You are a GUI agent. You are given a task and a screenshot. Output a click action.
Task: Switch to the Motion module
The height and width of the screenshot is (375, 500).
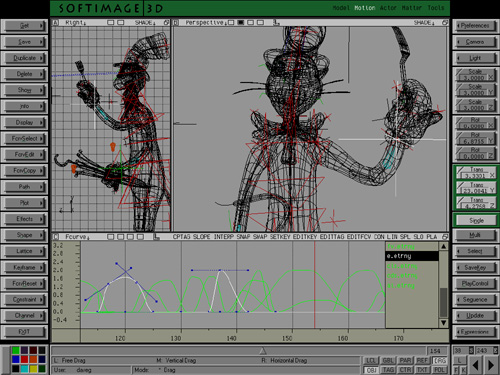point(364,8)
